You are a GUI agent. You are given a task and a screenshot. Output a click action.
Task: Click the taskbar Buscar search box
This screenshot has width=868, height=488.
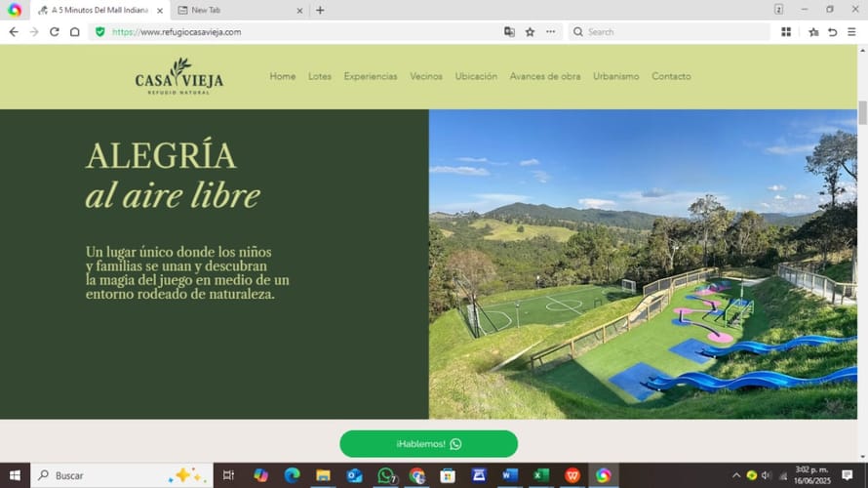(x=122, y=475)
